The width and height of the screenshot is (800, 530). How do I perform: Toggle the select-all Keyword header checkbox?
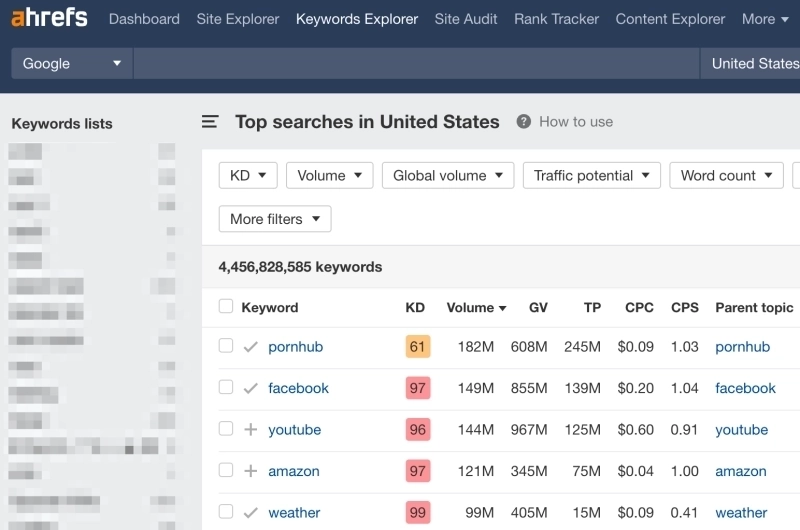pos(226,307)
